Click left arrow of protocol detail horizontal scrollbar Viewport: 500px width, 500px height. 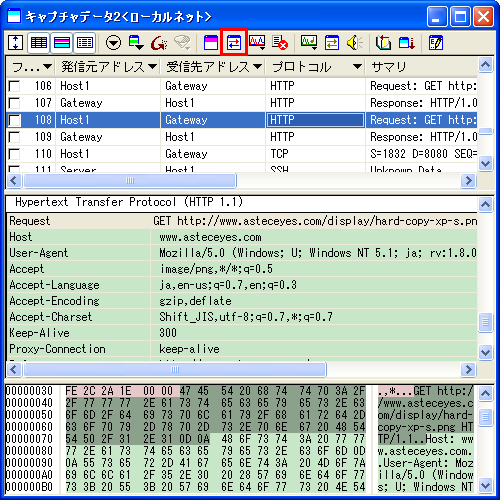(14, 369)
